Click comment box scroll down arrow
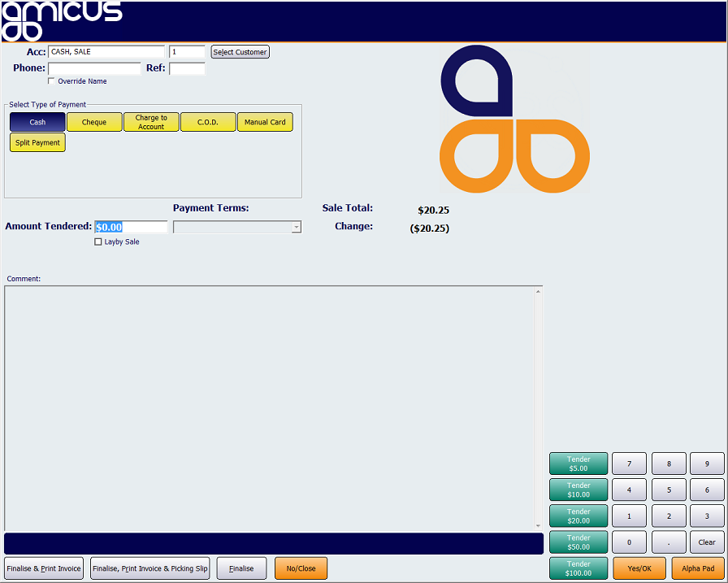The image size is (728, 583). (538, 525)
